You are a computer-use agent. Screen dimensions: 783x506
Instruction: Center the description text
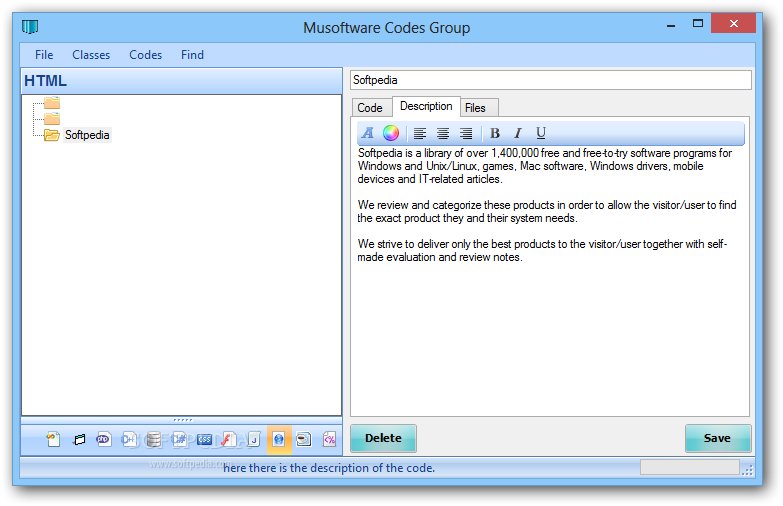(x=443, y=133)
